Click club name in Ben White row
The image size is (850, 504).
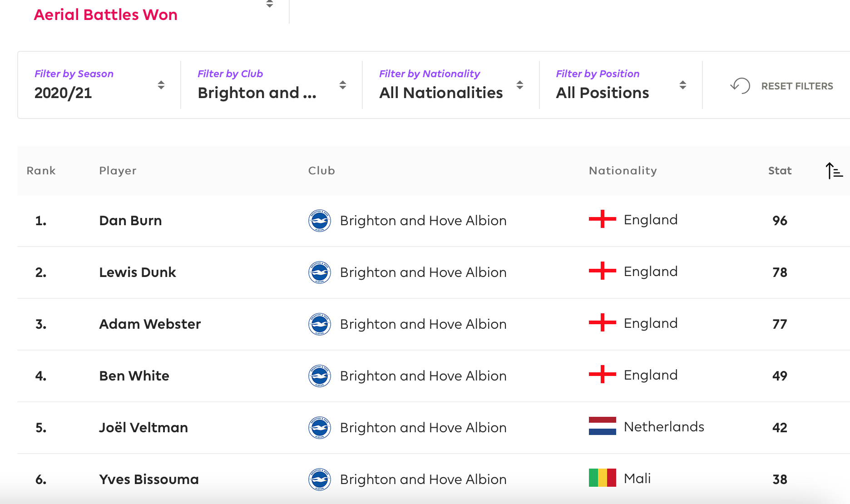(423, 376)
